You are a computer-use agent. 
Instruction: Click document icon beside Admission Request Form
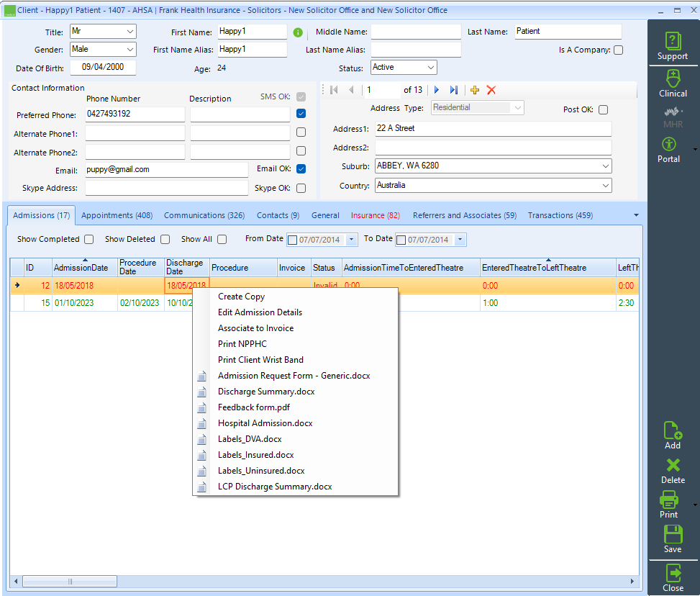point(201,376)
